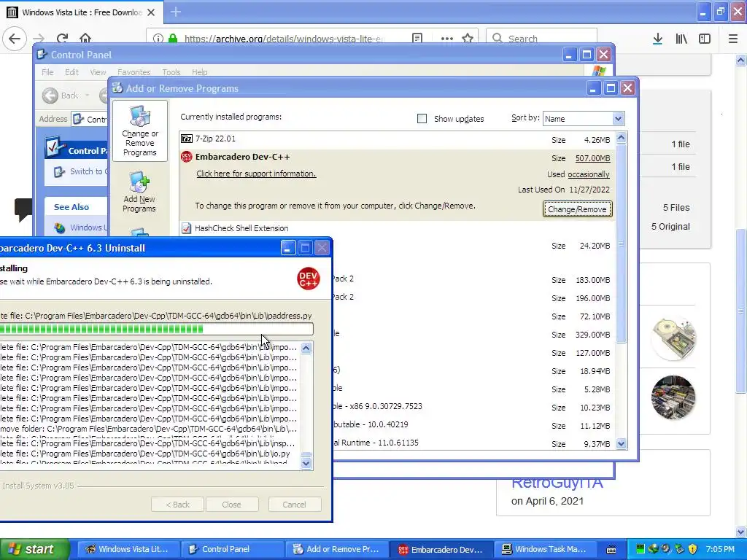Viewport: 747px width, 560px height.
Task: Click DEV C++ logo in uninstaller
Action: pos(309,279)
